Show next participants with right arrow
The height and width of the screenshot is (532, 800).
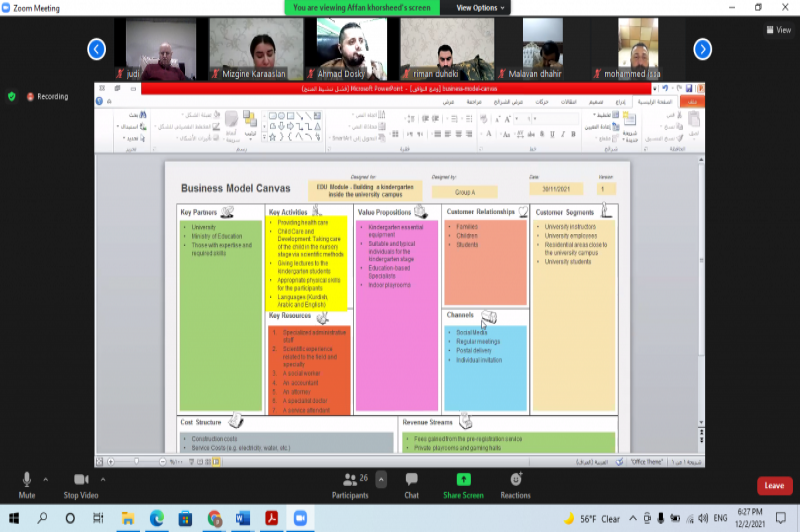(703, 48)
